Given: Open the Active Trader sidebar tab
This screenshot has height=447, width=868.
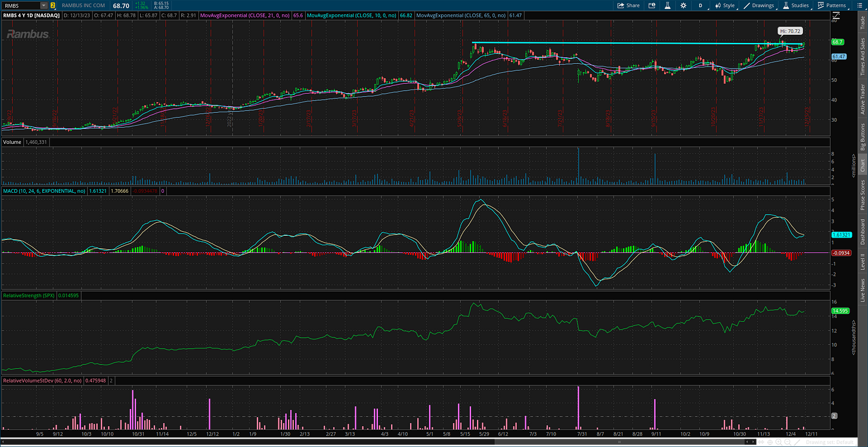Looking at the screenshot, I should (863, 99).
